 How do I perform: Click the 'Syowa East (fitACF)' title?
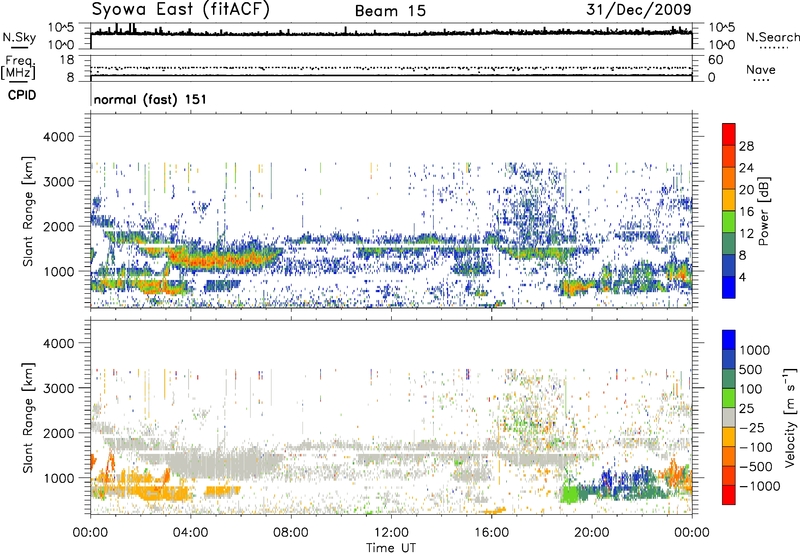181,10
